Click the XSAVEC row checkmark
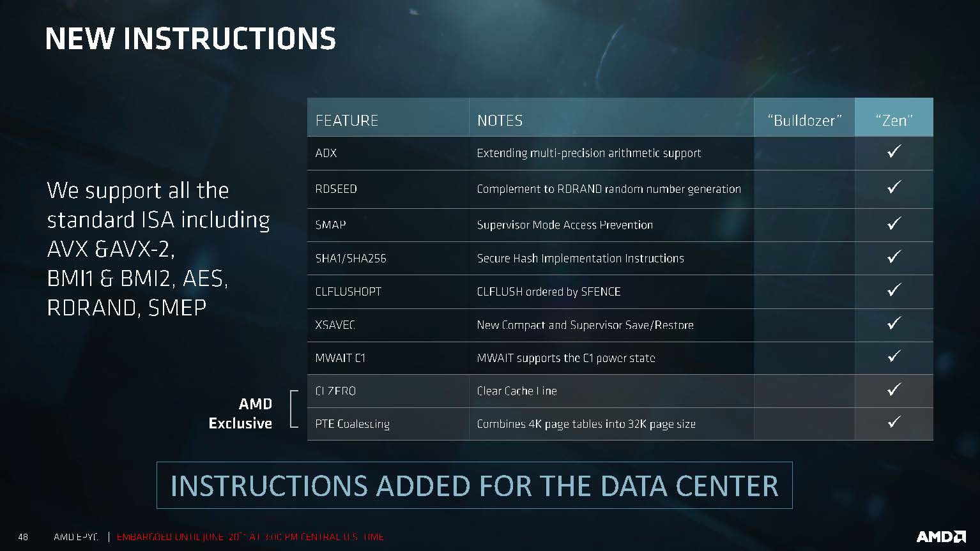Viewport: 980px width, 551px height. [894, 323]
